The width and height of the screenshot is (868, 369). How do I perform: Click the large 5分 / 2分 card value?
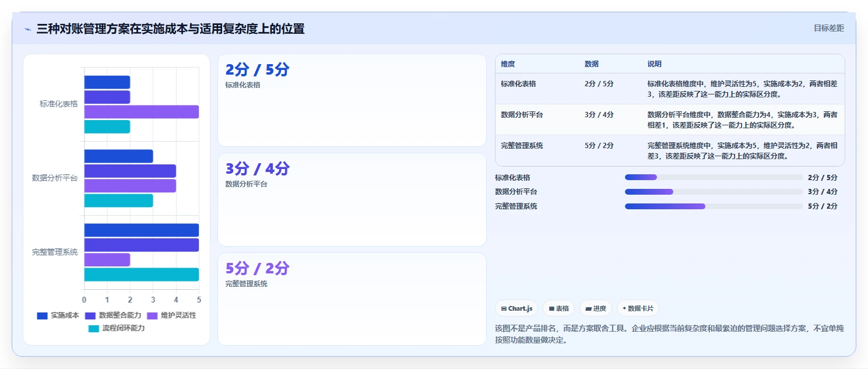[257, 269]
